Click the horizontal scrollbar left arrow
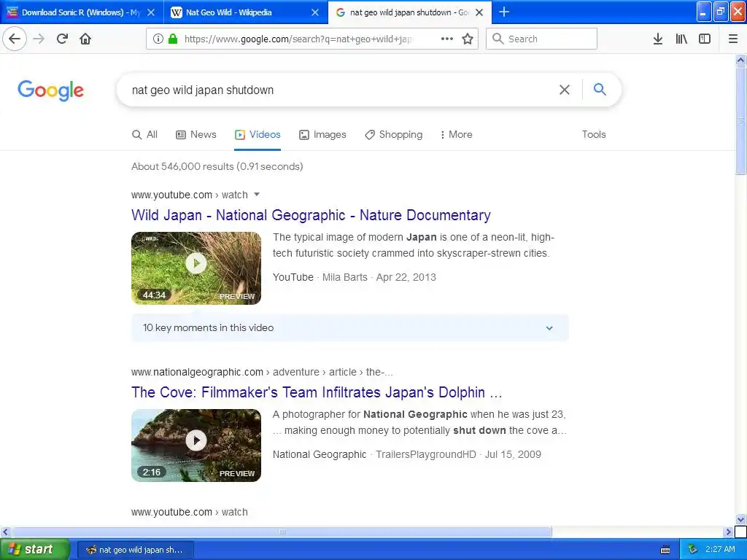 pos(5,532)
